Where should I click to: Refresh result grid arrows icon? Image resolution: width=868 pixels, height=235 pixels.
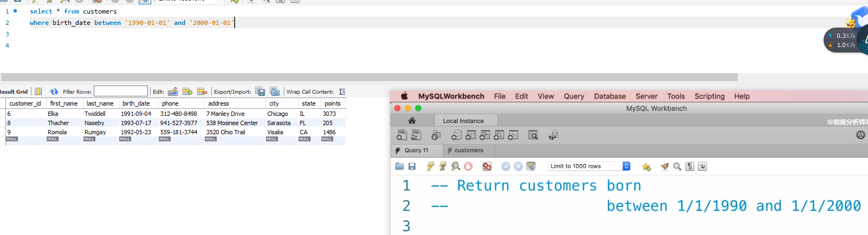click(54, 92)
